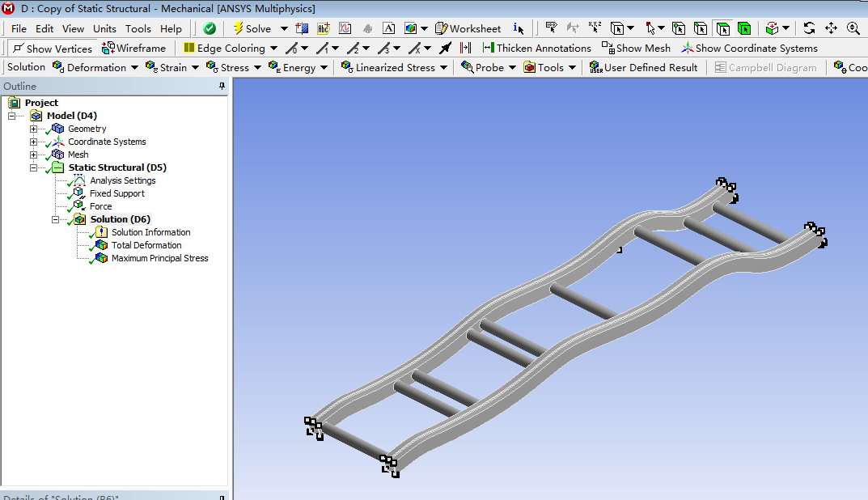
Task: Toggle Show Coordinate Systems
Action: tap(750, 49)
